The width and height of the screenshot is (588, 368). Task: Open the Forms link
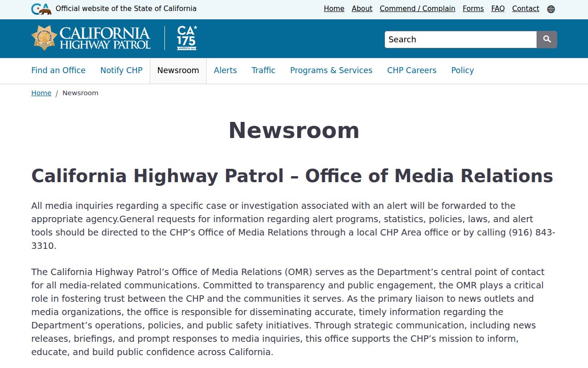point(473,9)
